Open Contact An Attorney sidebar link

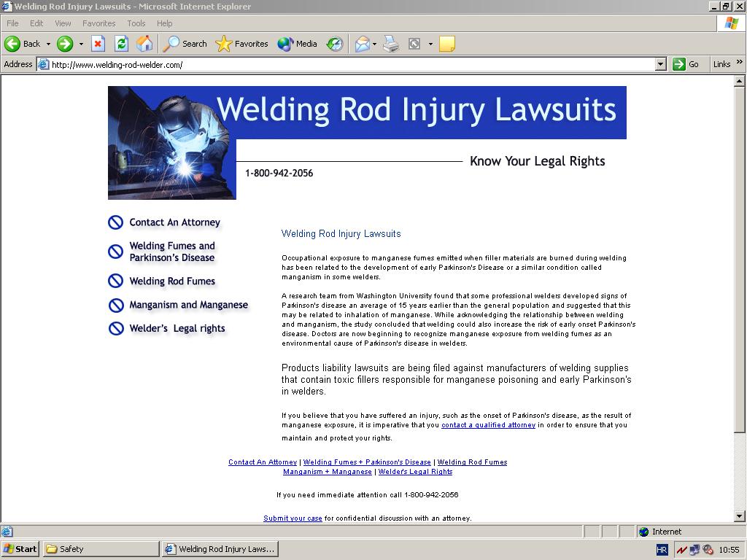point(175,222)
